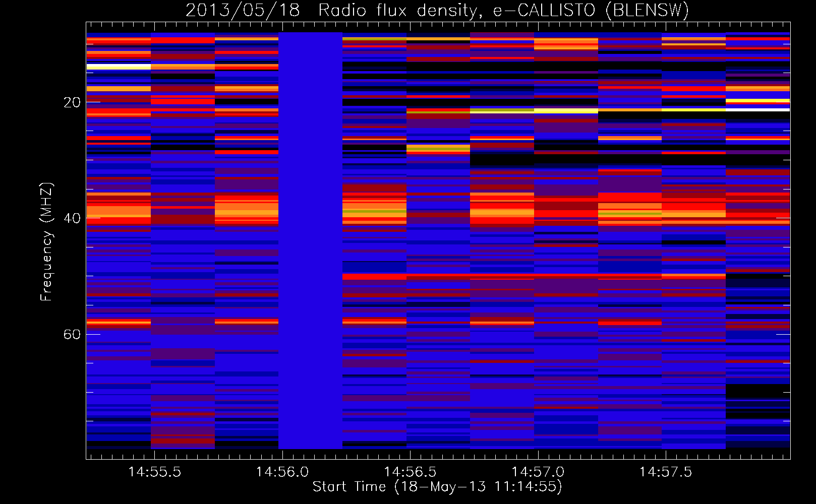Click the time tick label "14:56.0"
Viewport: 816px width, 504px height.
[x=282, y=472]
